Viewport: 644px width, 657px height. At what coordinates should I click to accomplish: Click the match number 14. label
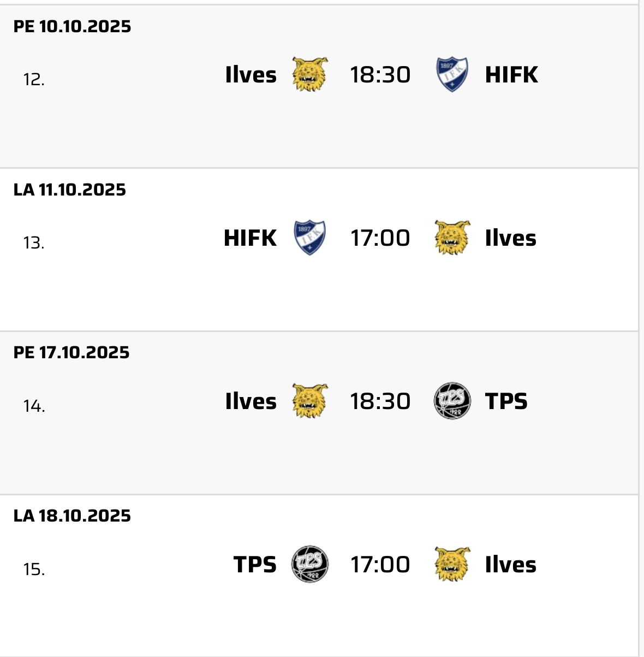pos(34,406)
